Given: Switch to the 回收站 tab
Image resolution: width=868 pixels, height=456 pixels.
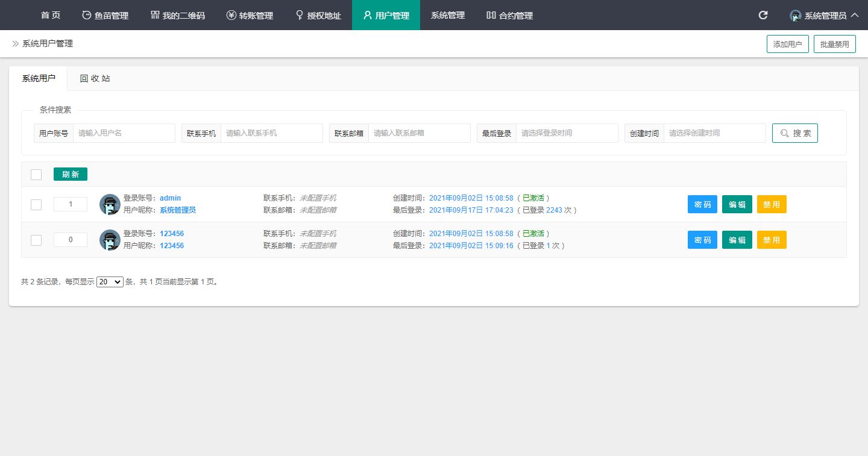Looking at the screenshot, I should (94, 78).
